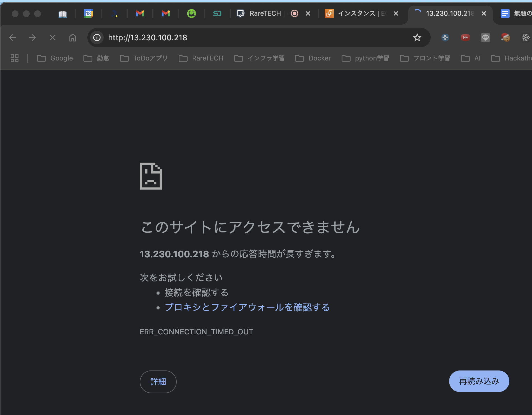View site information via the info icon

[97, 38]
